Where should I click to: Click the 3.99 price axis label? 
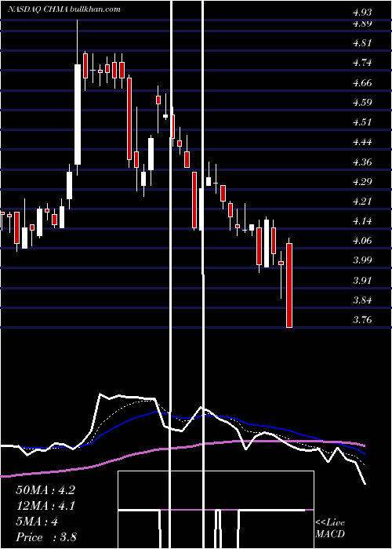click(x=362, y=260)
